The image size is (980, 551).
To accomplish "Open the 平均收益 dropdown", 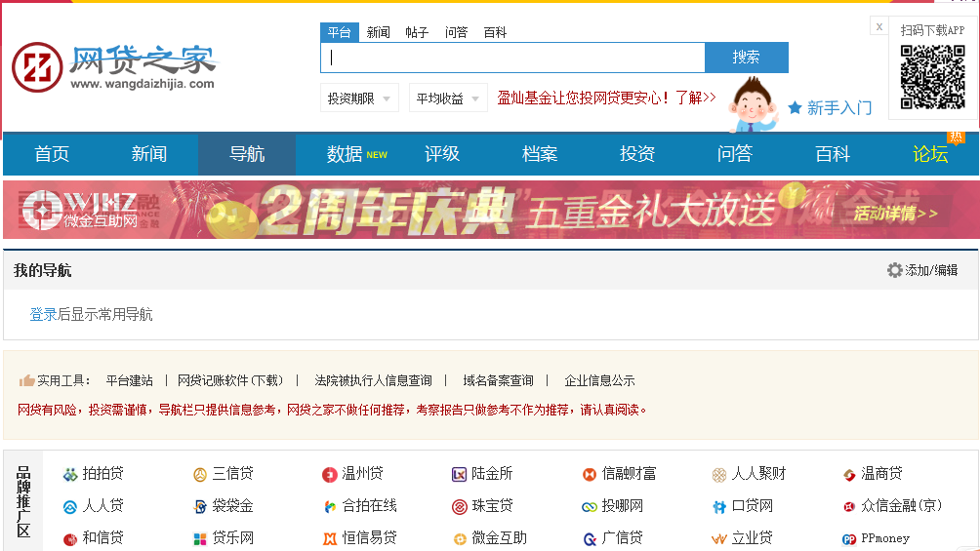I will pyautogui.click(x=448, y=98).
